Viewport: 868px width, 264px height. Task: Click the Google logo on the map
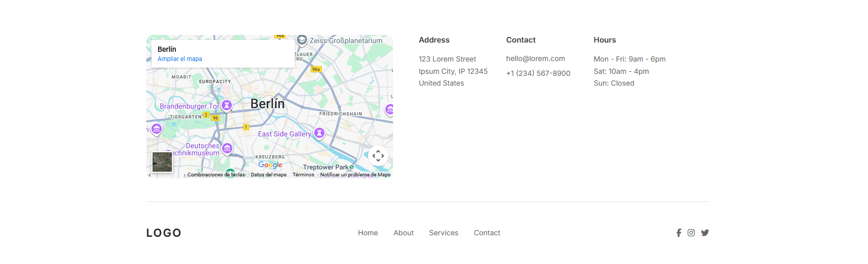pyautogui.click(x=270, y=165)
